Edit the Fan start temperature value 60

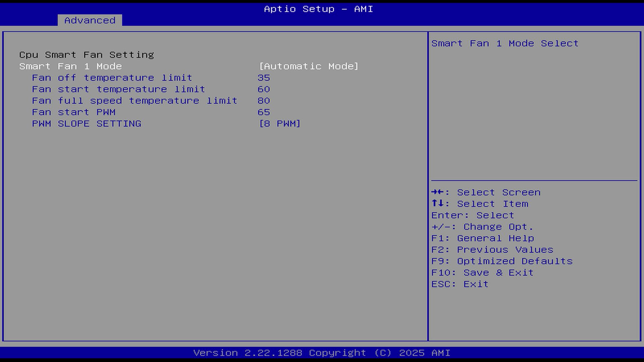click(x=264, y=89)
